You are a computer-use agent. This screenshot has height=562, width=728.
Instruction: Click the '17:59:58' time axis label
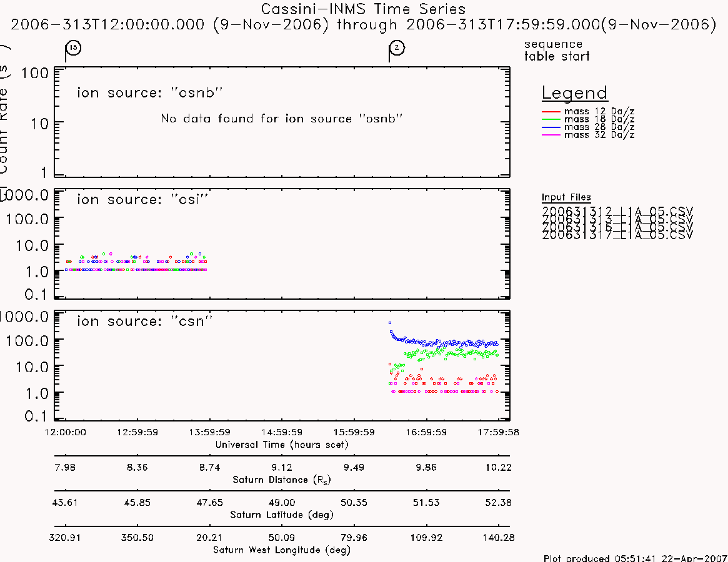499,432
